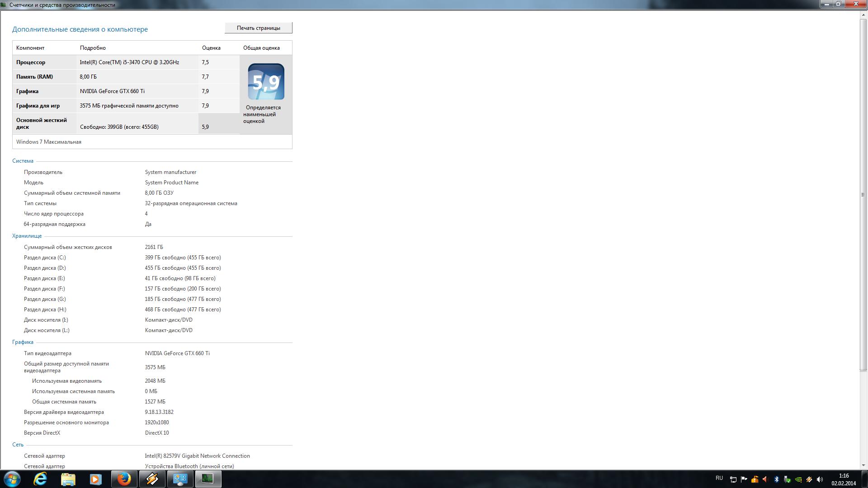Open the NVIDIA tray icon

point(798,479)
